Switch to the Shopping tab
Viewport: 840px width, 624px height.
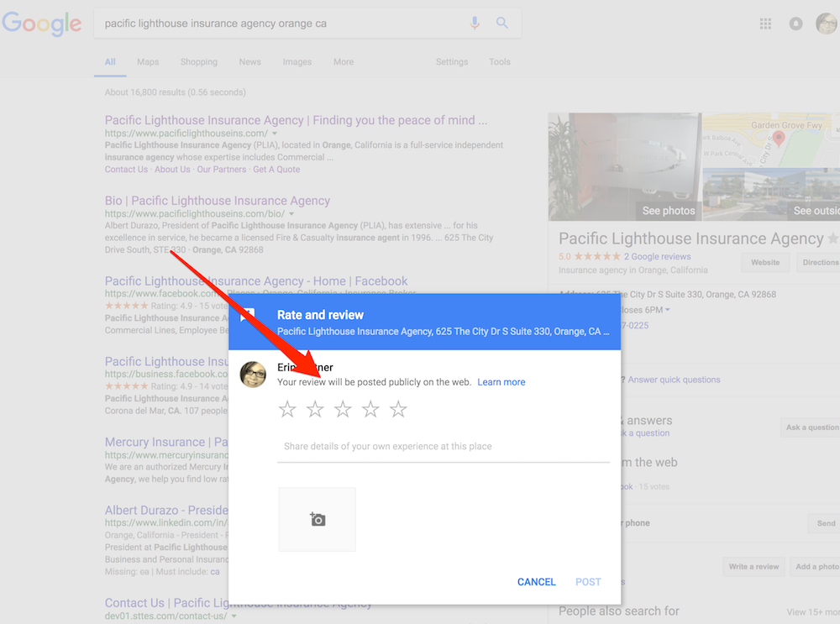[x=199, y=62]
